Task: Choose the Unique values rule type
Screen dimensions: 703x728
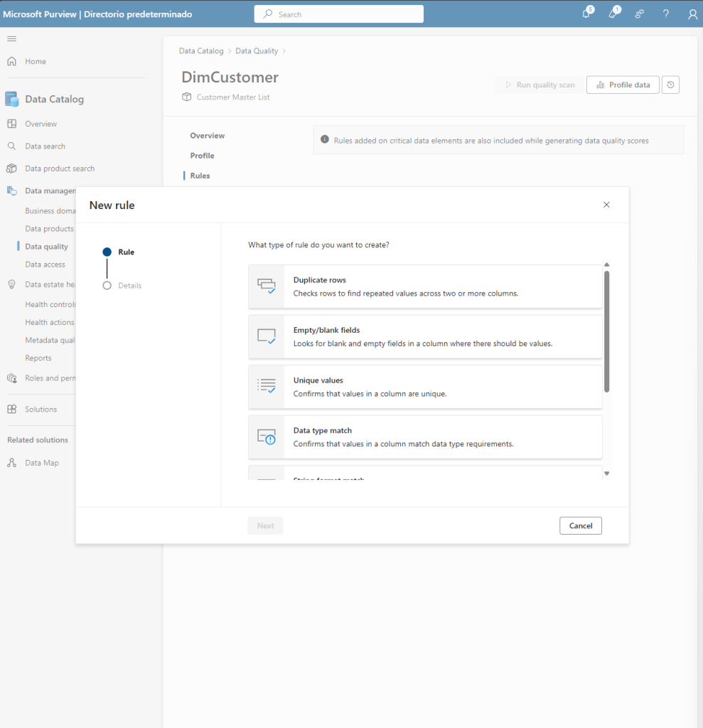Action: point(425,387)
